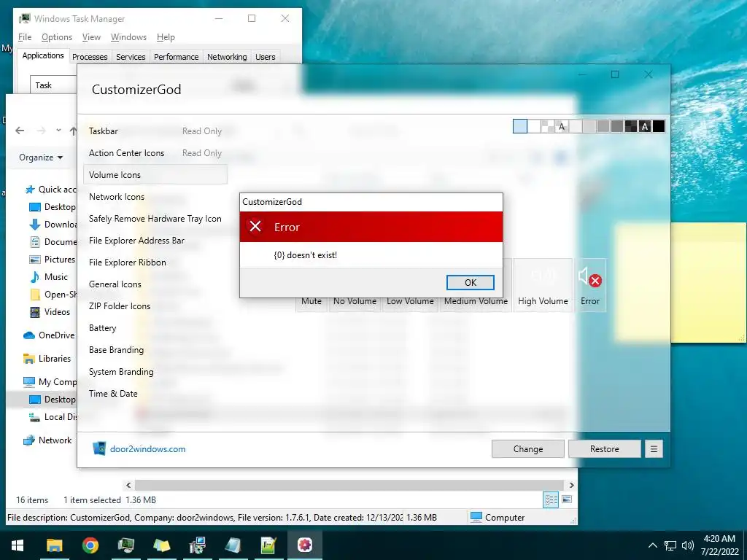
Task: Pick the dark swatch with letter A
Action: point(645,126)
